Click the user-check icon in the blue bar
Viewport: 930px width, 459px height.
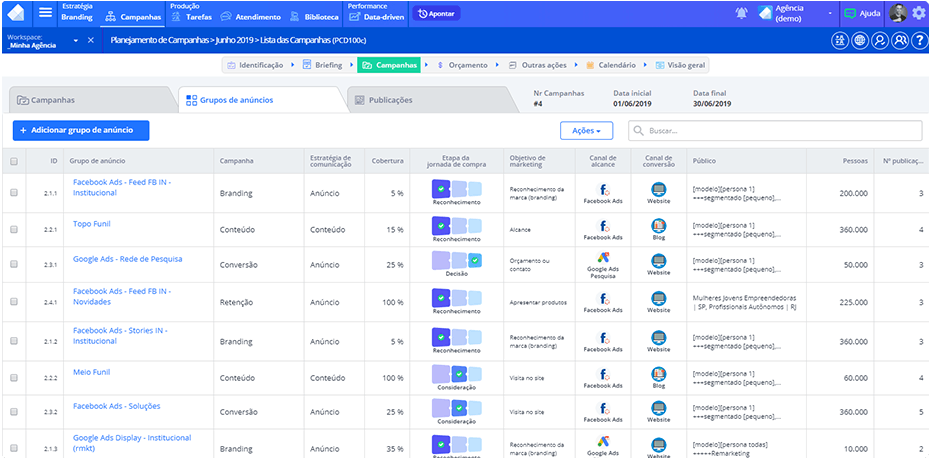880,40
